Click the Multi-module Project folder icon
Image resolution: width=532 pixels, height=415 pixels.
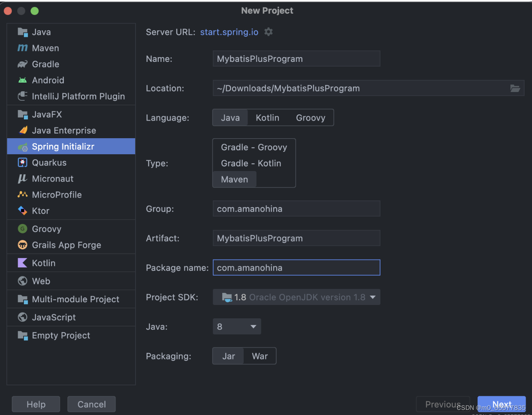pos(23,299)
